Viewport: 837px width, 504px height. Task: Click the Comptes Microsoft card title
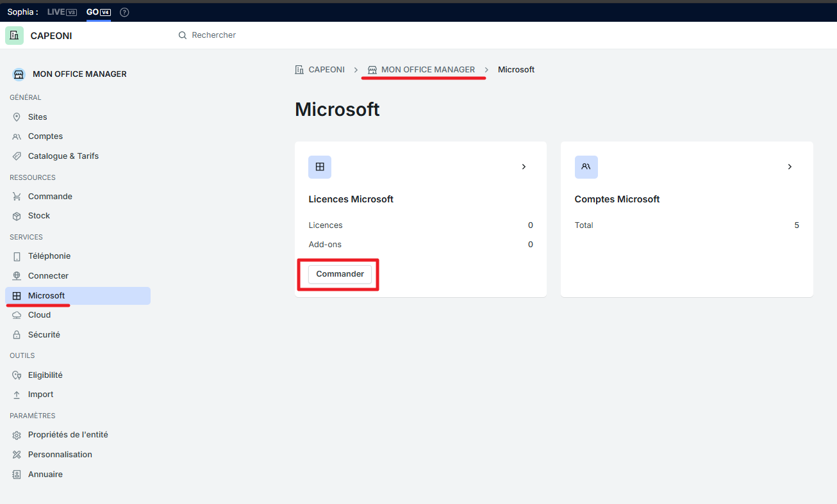(617, 199)
